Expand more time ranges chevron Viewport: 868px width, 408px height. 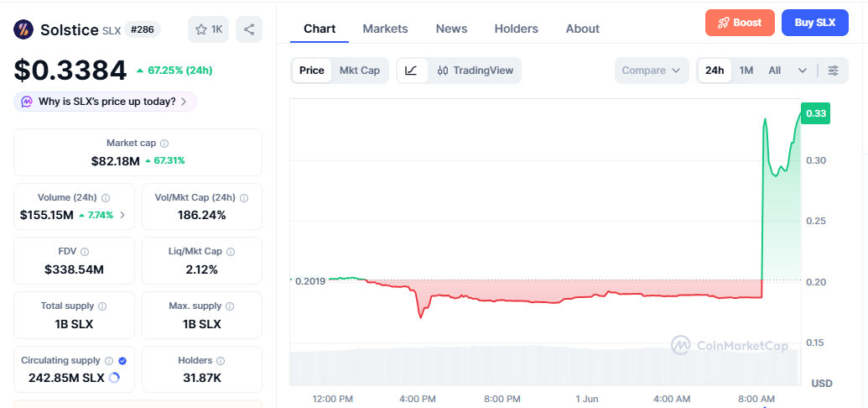[803, 71]
